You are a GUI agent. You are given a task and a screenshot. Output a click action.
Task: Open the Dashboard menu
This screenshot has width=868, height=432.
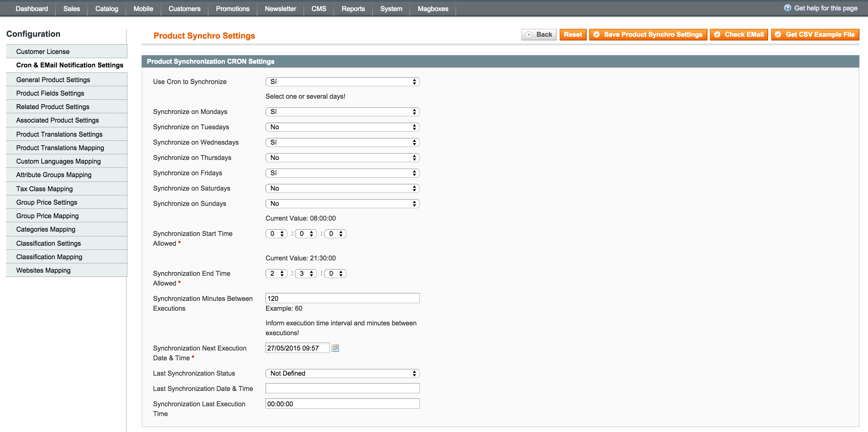point(32,8)
